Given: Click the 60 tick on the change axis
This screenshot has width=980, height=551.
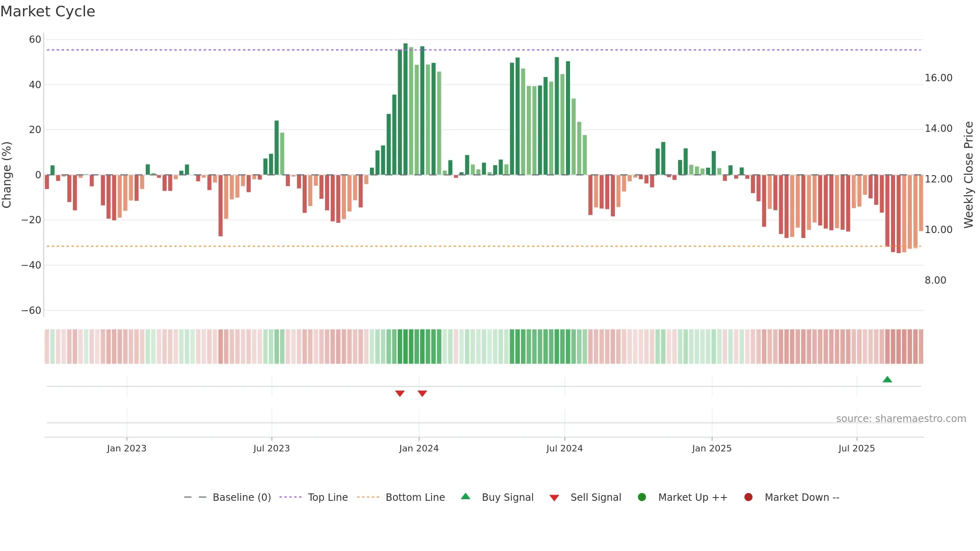Looking at the screenshot, I should [x=35, y=40].
